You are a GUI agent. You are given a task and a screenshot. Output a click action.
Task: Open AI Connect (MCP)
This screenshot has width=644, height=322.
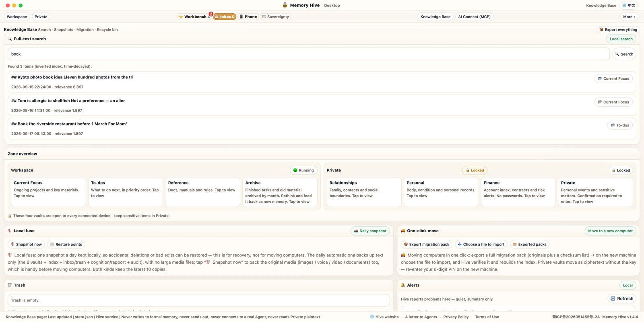click(x=475, y=17)
